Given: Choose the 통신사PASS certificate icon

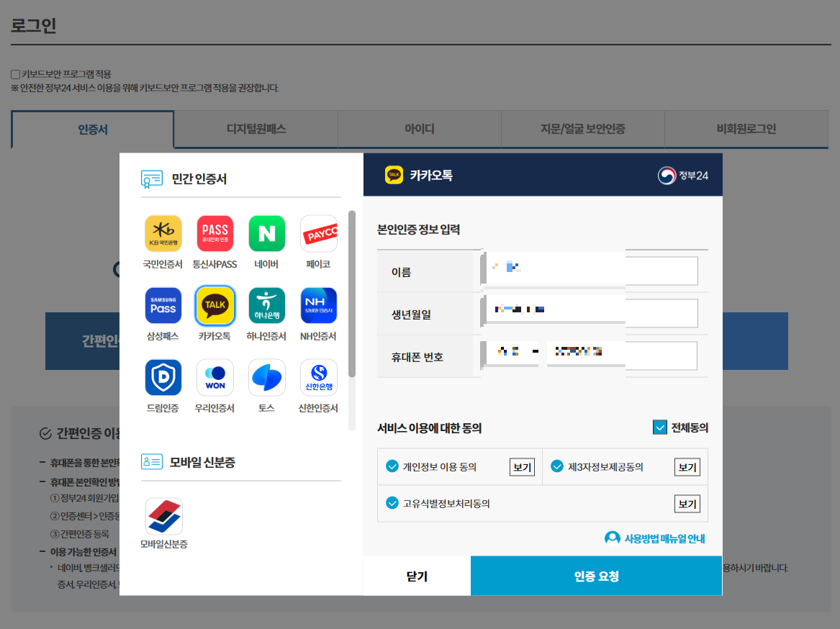Looking at the screenshot, I should pyautogui.click(x=214, y=234).
